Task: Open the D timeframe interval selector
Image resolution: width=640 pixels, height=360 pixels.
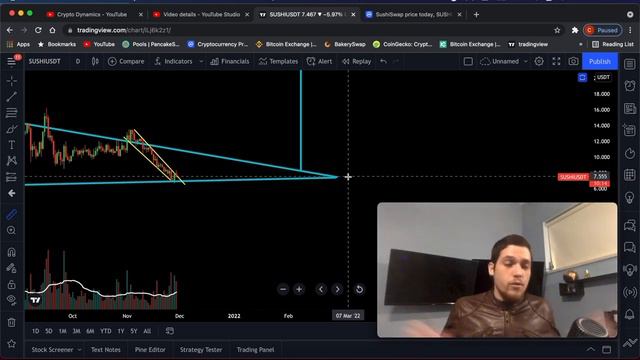Action: (78, 61)
